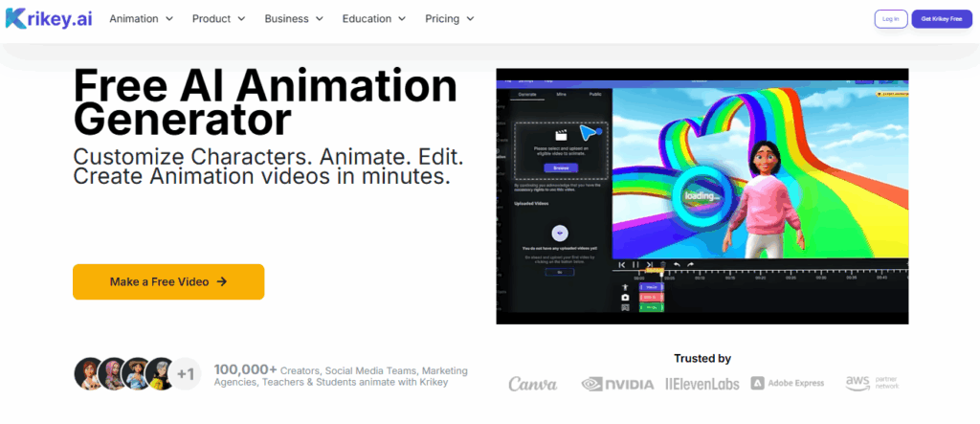Click the redo arrow in the editor preview
Viewport: 980px width, 424px height.
[x=690, y=264]
